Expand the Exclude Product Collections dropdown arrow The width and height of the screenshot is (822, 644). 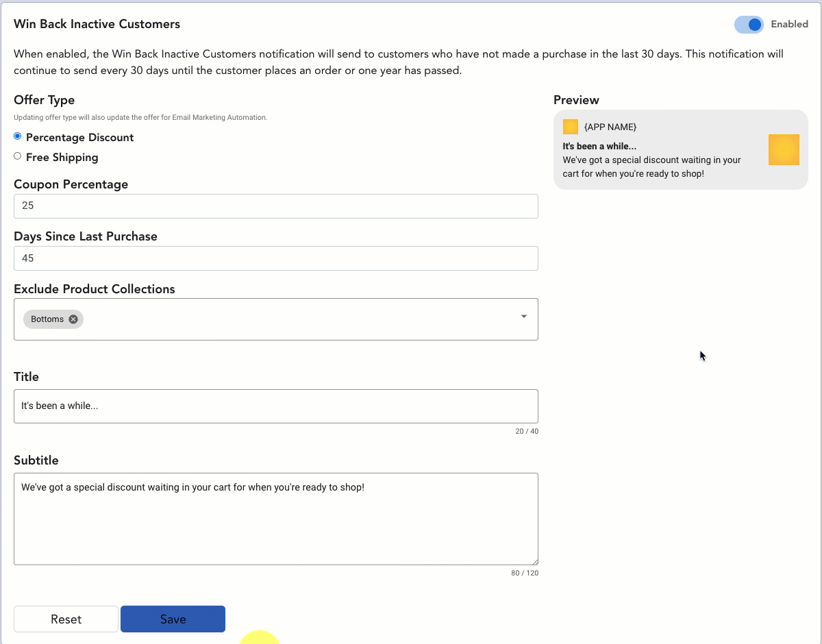click(523, 317)
